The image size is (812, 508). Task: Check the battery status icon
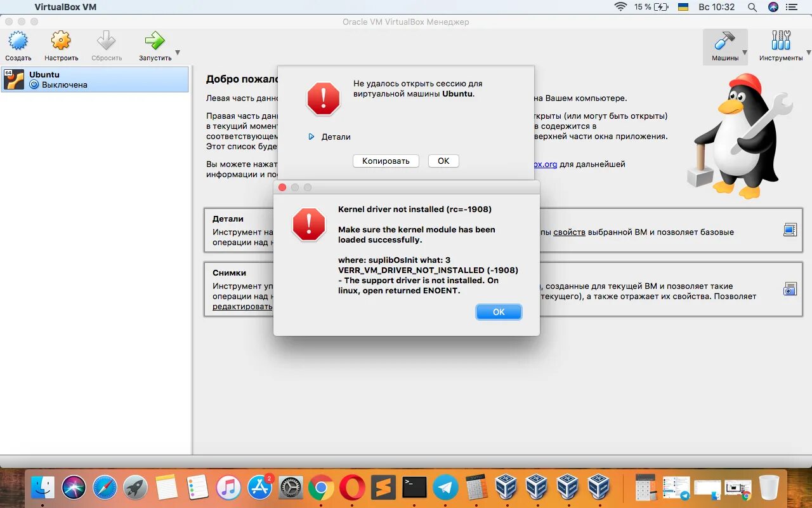(x=662, y=7)
